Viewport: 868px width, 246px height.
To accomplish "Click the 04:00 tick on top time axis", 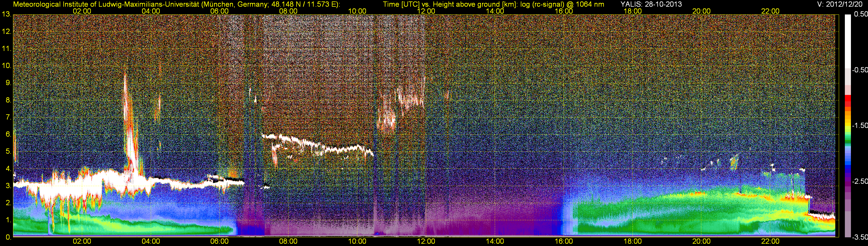I will pos(151,11).
